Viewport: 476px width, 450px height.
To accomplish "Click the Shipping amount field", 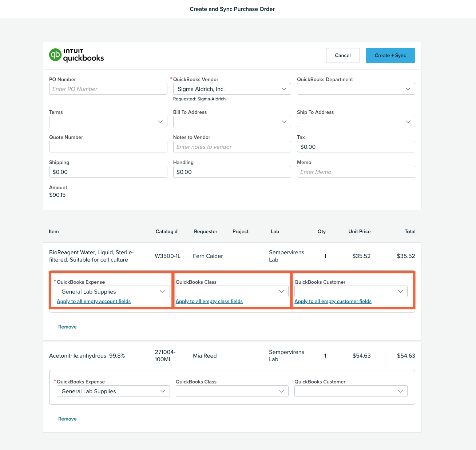I will [108, 172].
